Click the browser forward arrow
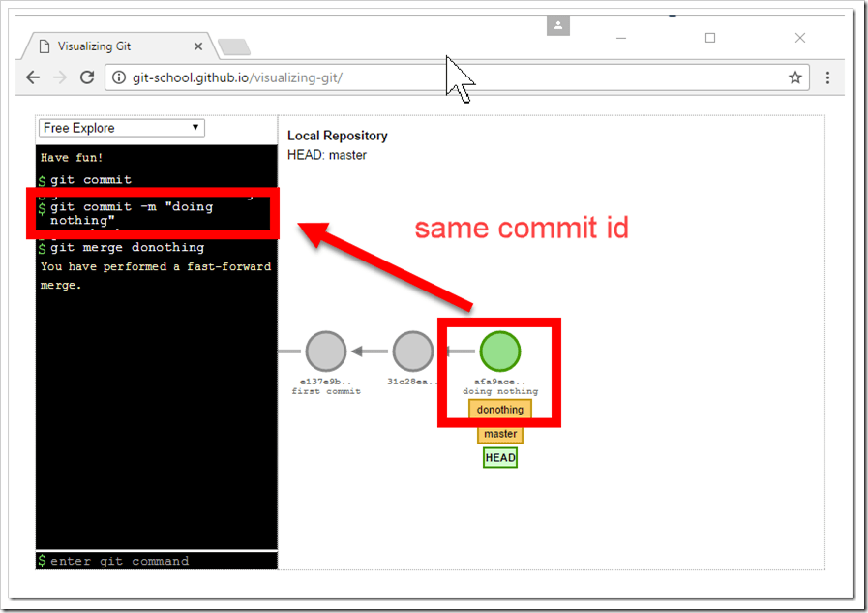 point(60,77)
